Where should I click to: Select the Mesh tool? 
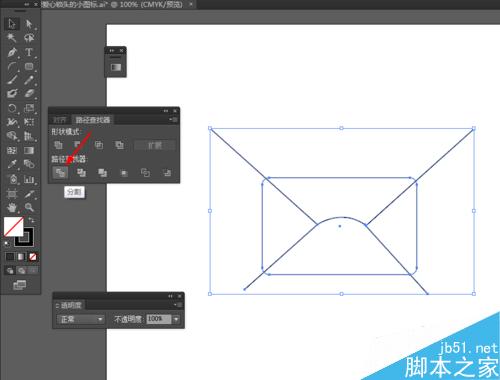(12, 150)
